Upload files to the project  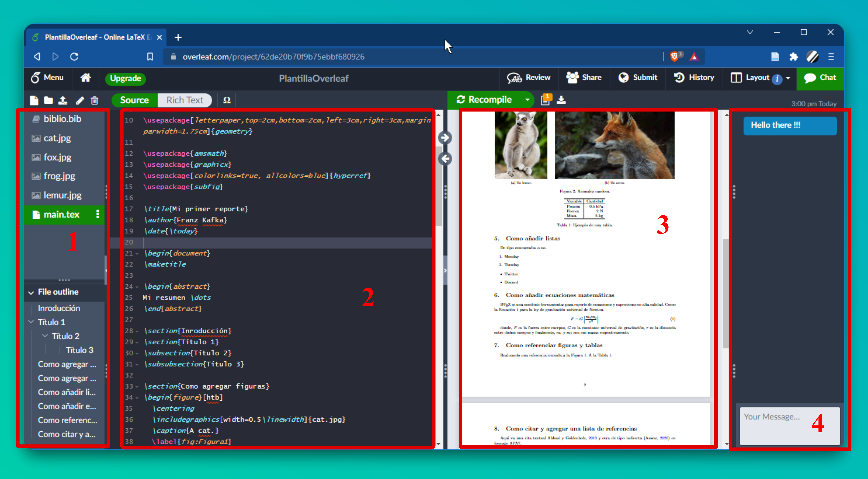tap(63, 100)
